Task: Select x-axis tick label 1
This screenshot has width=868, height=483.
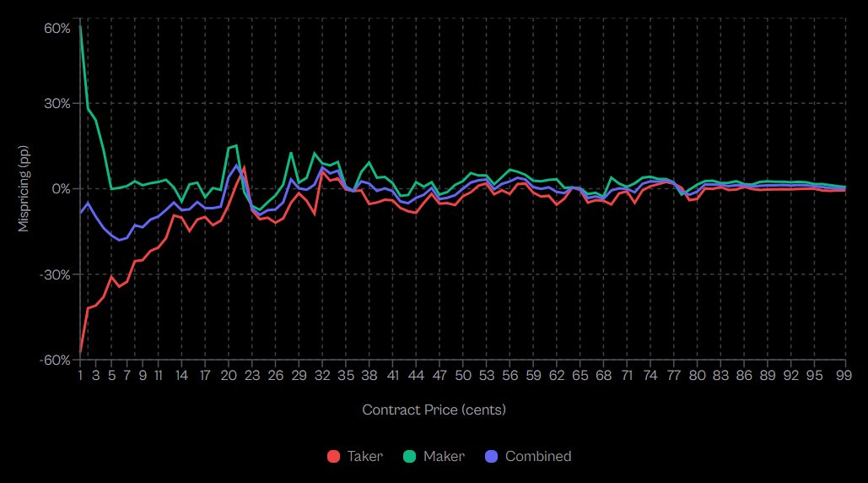Action: (x=80, y=375)
